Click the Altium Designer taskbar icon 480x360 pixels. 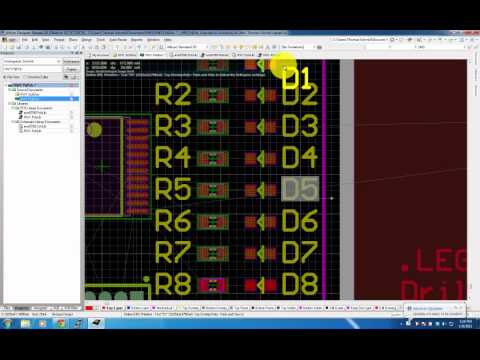point(96,323)
